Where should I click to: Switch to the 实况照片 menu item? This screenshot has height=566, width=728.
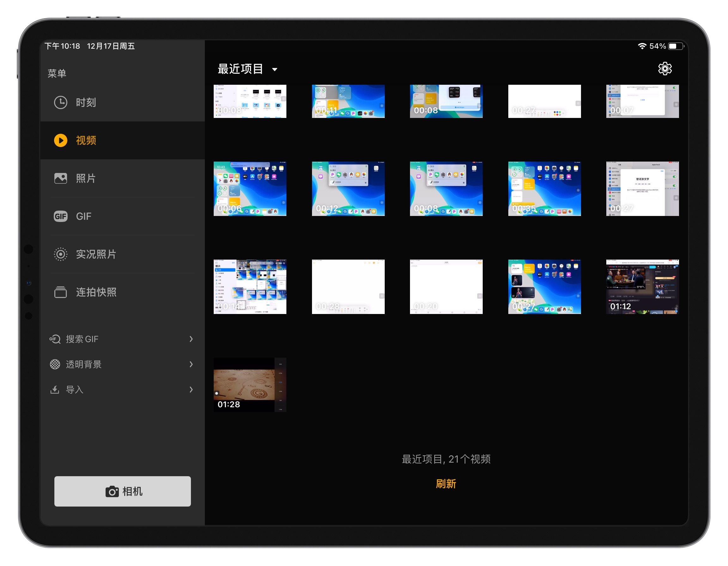pyautogui.click(x=96, y=254)
